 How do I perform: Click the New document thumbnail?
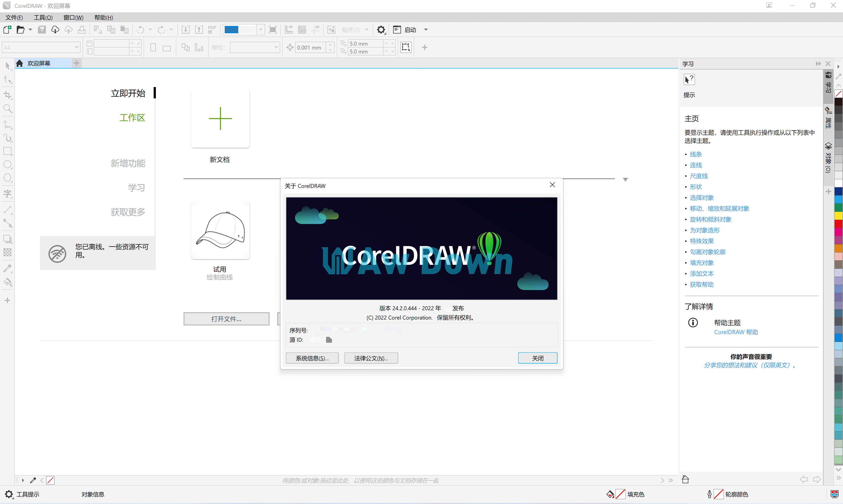[220, 119]
